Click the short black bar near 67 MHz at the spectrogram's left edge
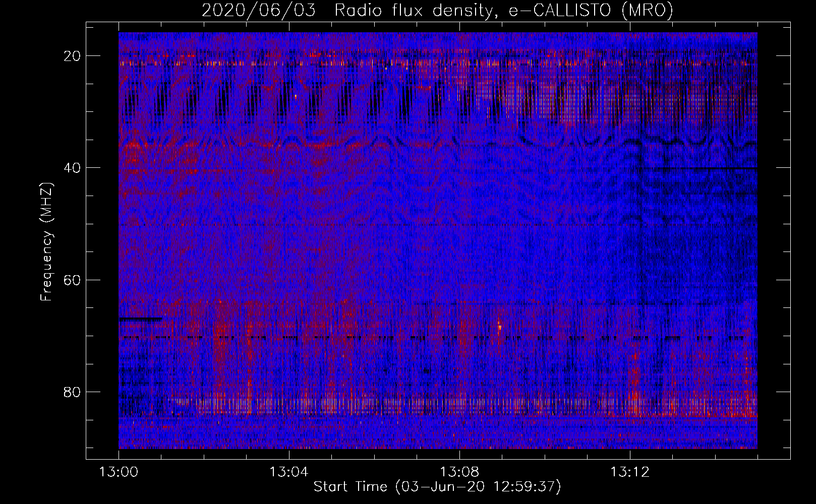816x504 pixels. point(141,319)
